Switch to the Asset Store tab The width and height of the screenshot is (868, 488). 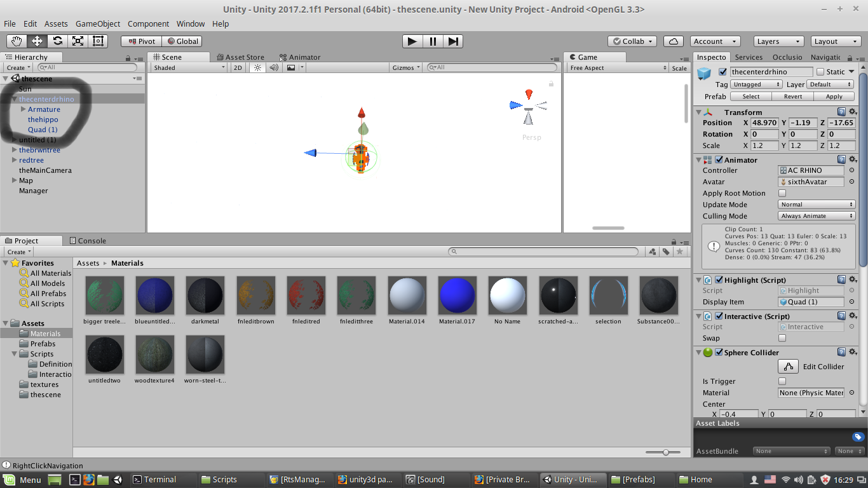coord(241,57)
